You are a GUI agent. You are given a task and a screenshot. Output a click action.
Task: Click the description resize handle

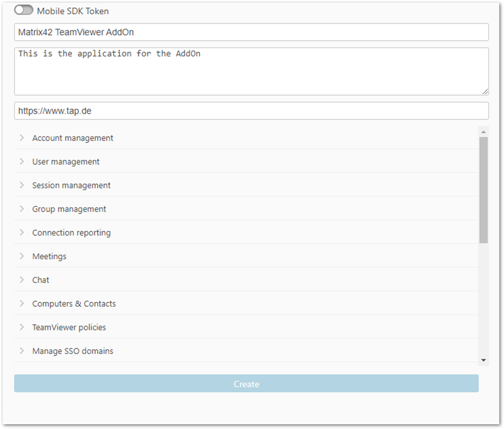(485, 91)
